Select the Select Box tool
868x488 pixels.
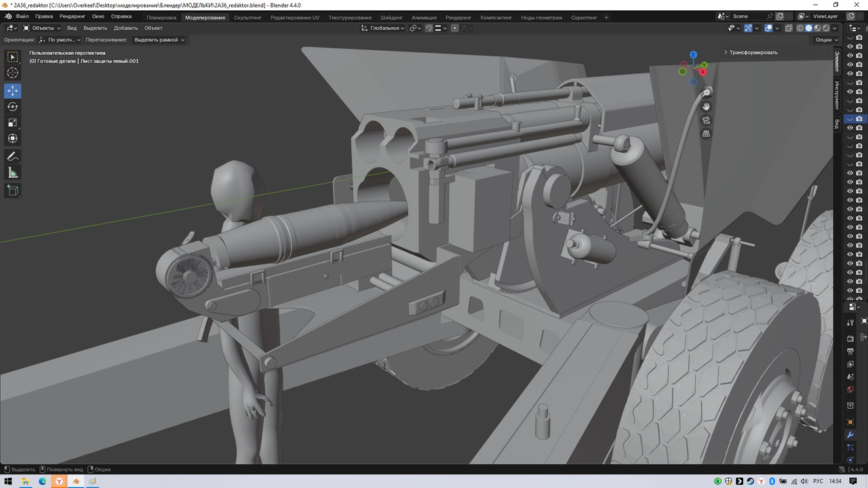12,57
